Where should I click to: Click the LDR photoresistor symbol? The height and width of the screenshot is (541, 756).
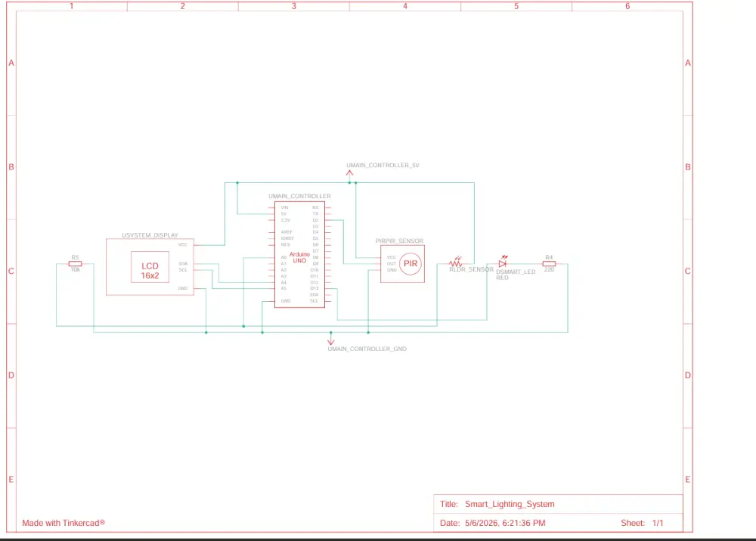tap(456, 262)
